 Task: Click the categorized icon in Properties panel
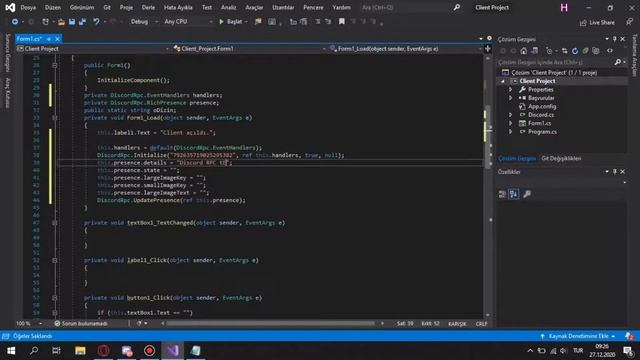tap(502, 194)
